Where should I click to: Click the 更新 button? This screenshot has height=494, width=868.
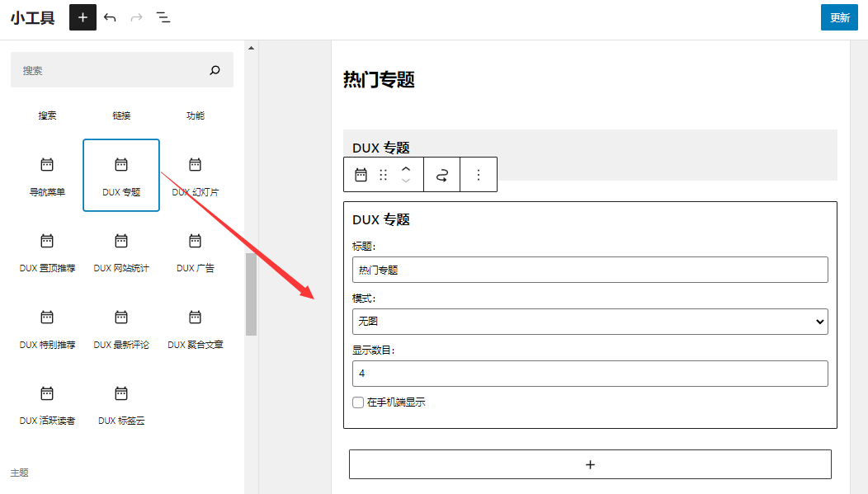pyautogui.click(x=839, y=17)
